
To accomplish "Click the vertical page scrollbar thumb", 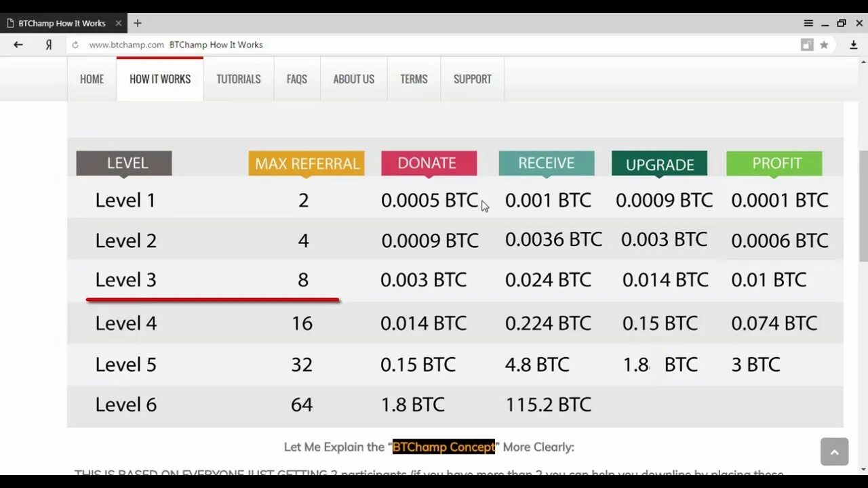I will tap(863, 207).
